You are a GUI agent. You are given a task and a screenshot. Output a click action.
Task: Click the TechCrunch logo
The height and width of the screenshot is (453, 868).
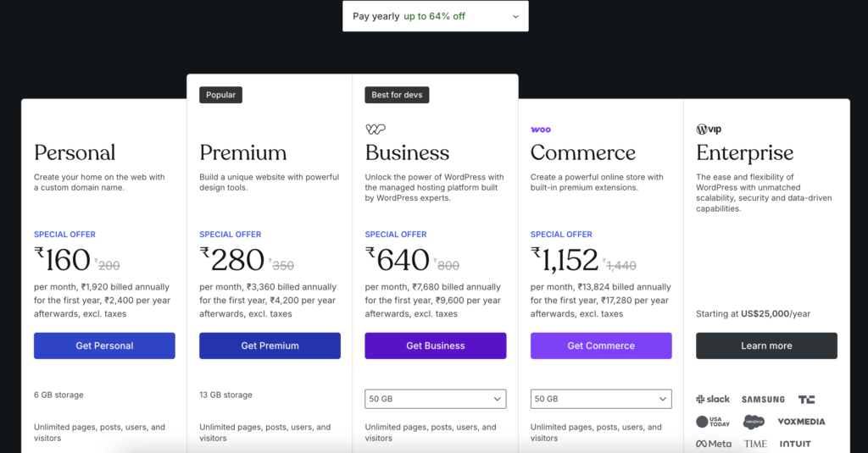pos(806,399)
